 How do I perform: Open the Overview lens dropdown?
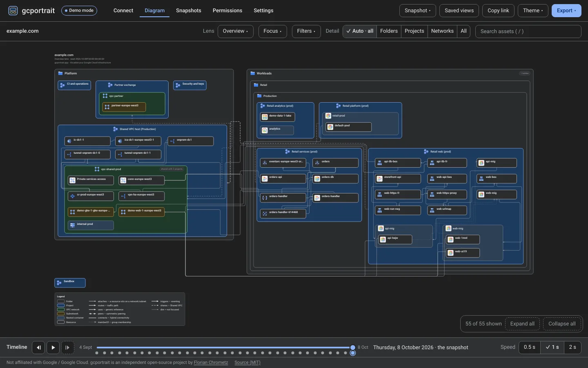click(235, 31)
